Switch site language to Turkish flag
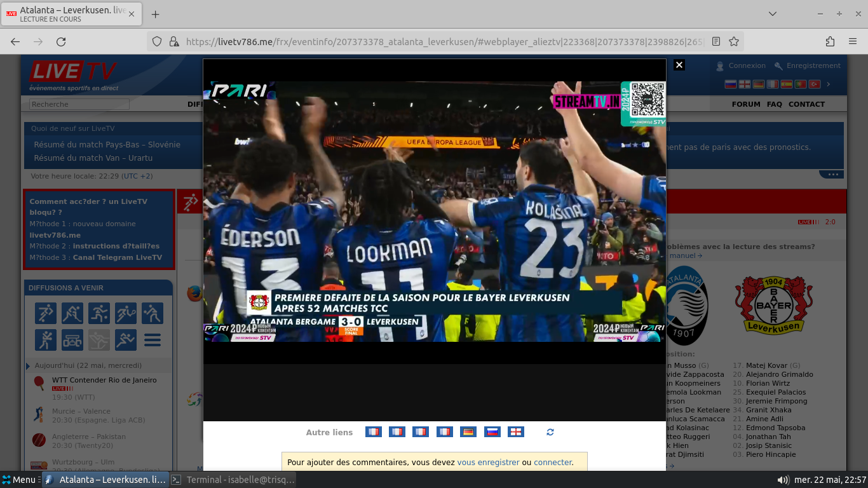Screen dimensions: 868x488 pyautogui.click(x=815, y=84)
